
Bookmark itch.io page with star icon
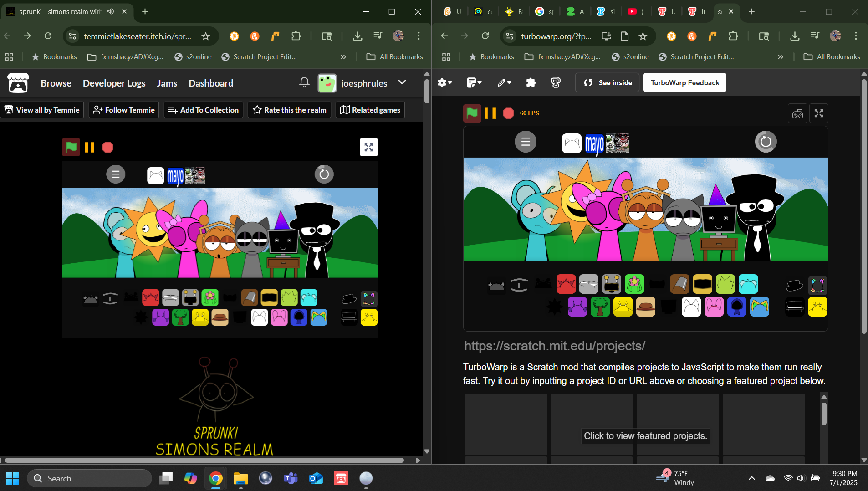point(206,36)
